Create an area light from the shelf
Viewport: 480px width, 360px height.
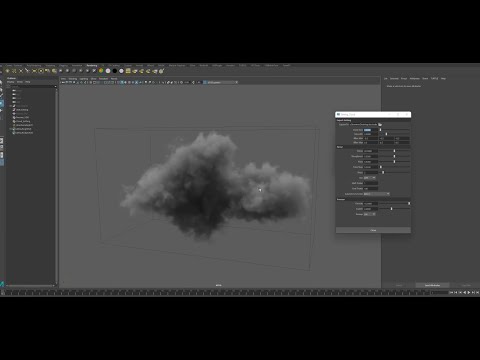click(34, 71)
